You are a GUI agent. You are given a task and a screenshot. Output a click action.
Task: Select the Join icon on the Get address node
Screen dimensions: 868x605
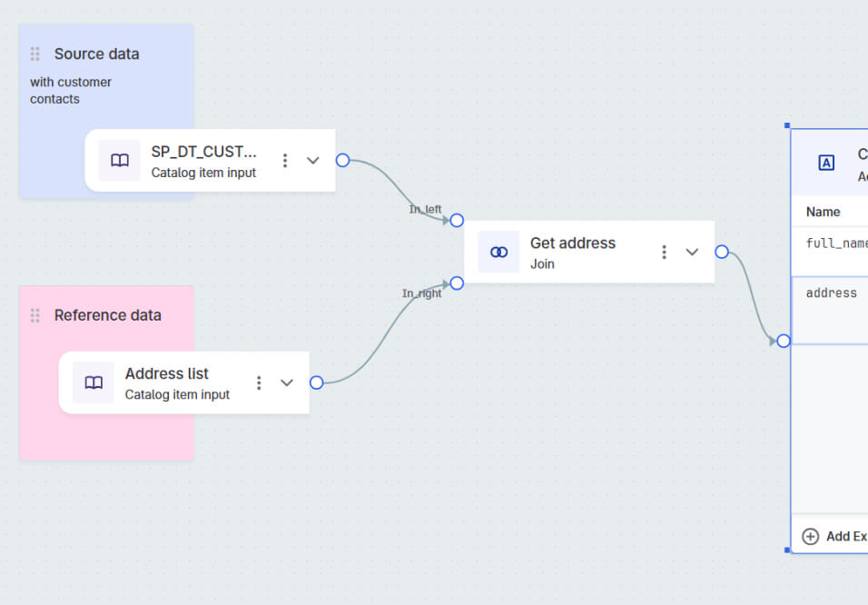(x=498, y=252)
